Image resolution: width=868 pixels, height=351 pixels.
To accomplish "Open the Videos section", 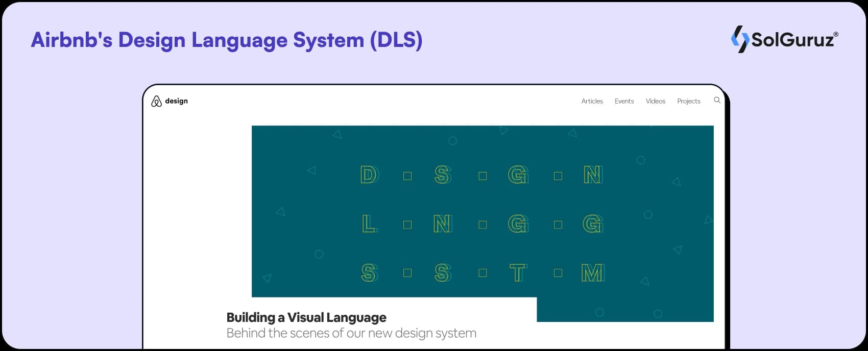I will [655, 101].
